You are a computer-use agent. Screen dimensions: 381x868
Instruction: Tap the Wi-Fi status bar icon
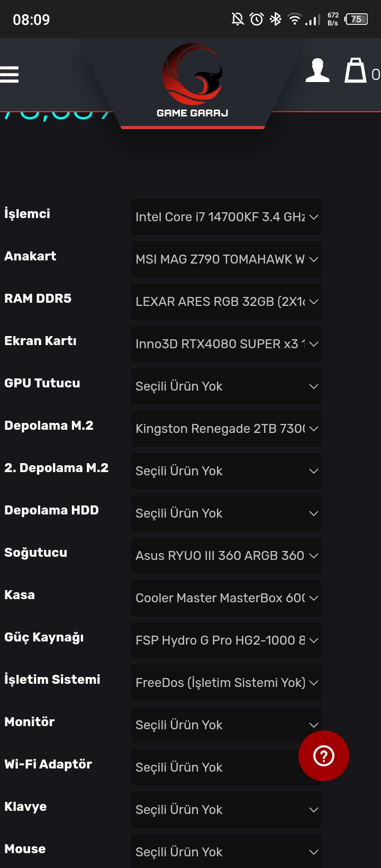[x=294, y=20]
